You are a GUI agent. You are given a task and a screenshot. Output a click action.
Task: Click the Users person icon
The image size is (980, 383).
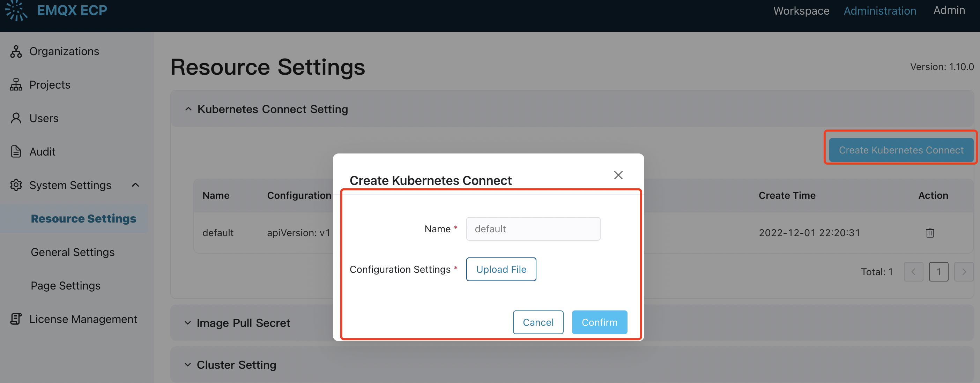tap(16, 118)
